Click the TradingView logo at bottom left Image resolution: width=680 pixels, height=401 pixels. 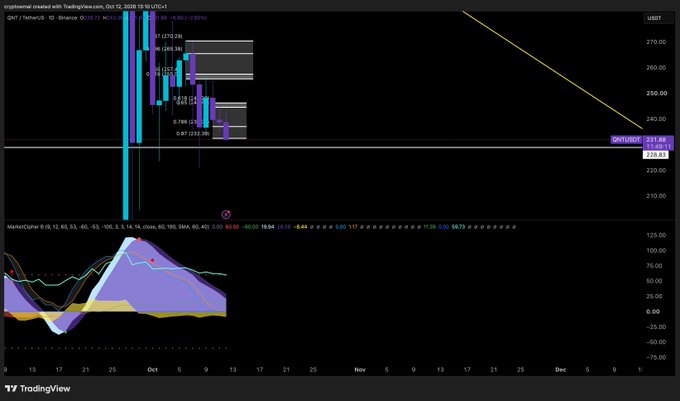[38, 388]
